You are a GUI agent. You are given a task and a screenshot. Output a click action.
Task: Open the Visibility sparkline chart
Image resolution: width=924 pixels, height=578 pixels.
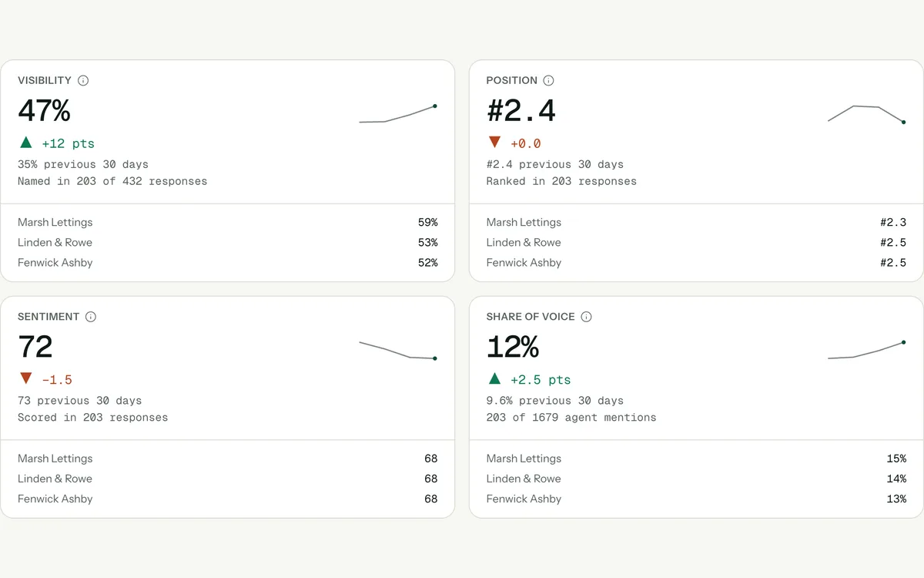[x=398, y=114]
